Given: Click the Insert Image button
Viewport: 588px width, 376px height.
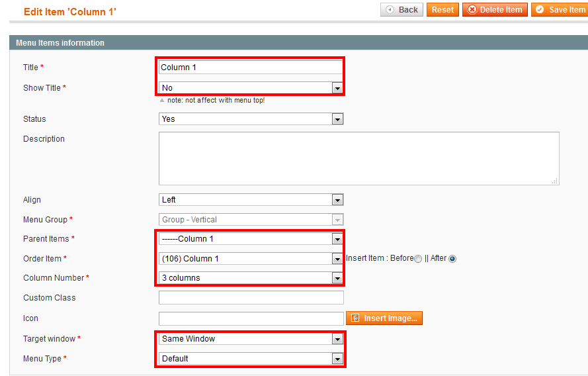Looking at the screenshot, I should click(x=384, y=318).
